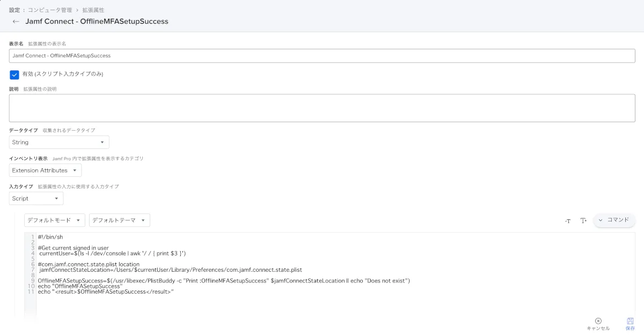Open the 入力タイプ Script dropdown
Image resolution: width=644 pixels, height=335 pixels.
(x=36, y=198)
